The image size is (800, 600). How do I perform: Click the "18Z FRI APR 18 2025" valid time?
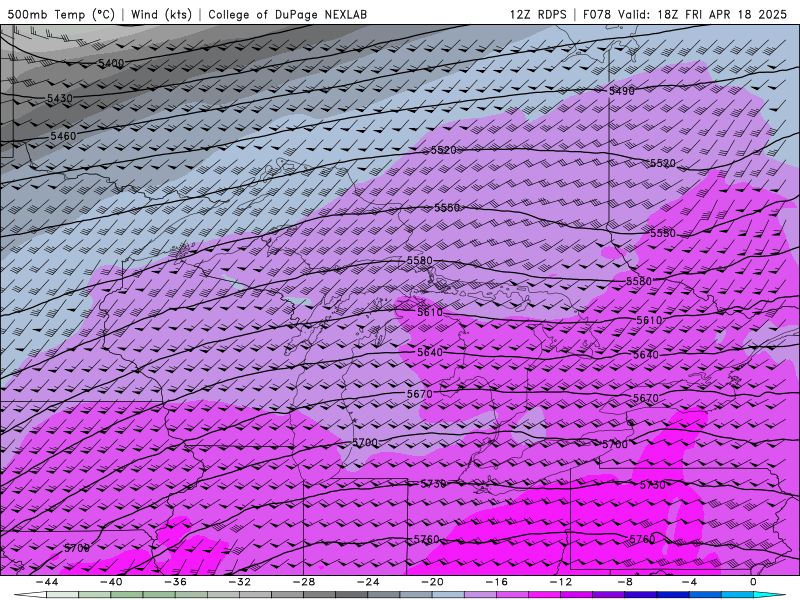(722, 14)
